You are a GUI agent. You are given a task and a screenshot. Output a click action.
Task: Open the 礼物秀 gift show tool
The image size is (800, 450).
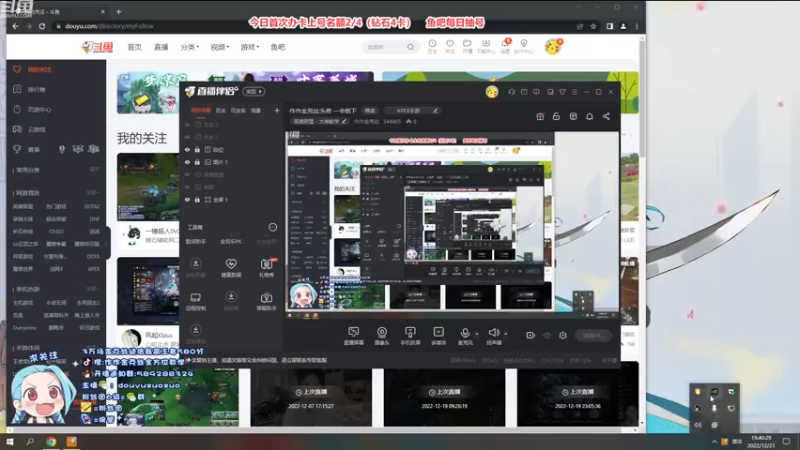click(266, 267)
